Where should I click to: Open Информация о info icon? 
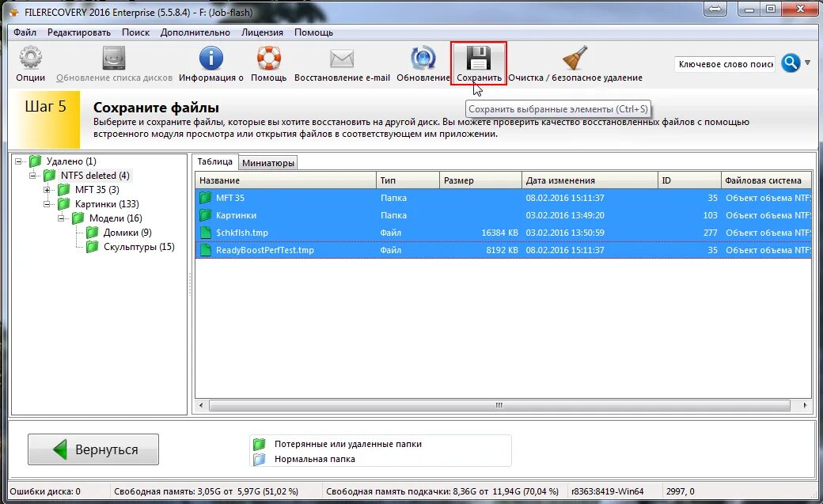tap(211, 58)
